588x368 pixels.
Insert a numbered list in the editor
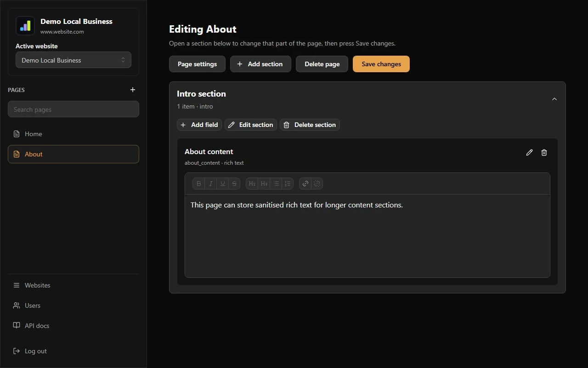pyautogui.click(x=288, y=184)
